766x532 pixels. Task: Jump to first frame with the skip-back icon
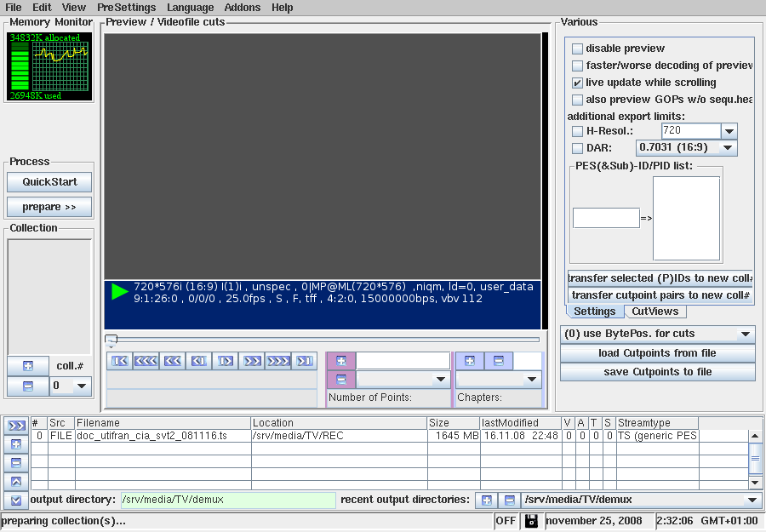coord(119,361)
